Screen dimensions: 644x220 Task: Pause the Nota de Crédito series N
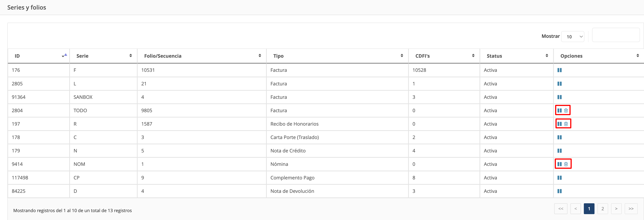tap(559, 151)
